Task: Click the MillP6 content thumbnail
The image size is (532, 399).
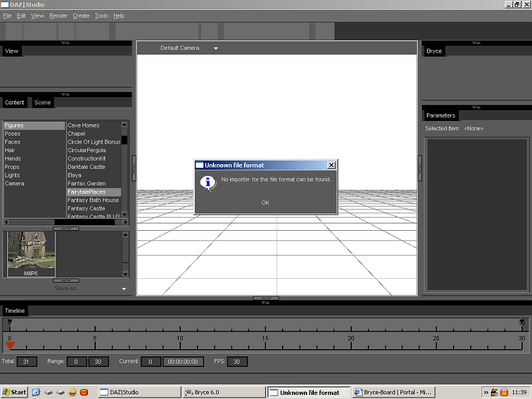Action: pyautogui.click(x=31, y=253)
